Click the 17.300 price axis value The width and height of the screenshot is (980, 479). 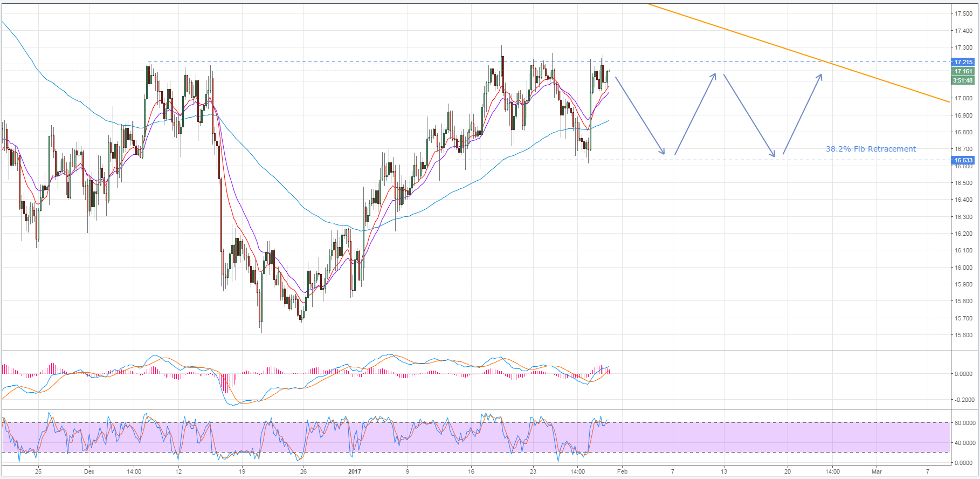tap(963, 47)
